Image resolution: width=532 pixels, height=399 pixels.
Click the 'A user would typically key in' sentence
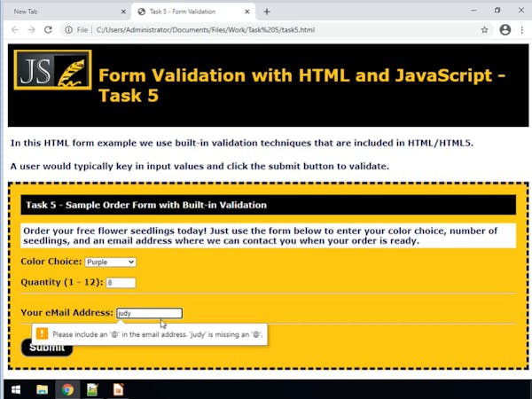point(199,167)
